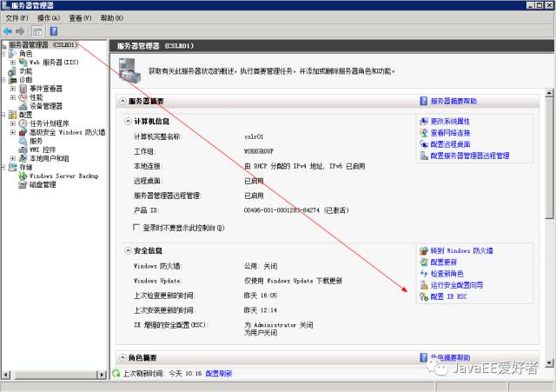This screenshot has width=556, height=392.
Task: Collapse the 安全信息 section
Action: [128, 250]
